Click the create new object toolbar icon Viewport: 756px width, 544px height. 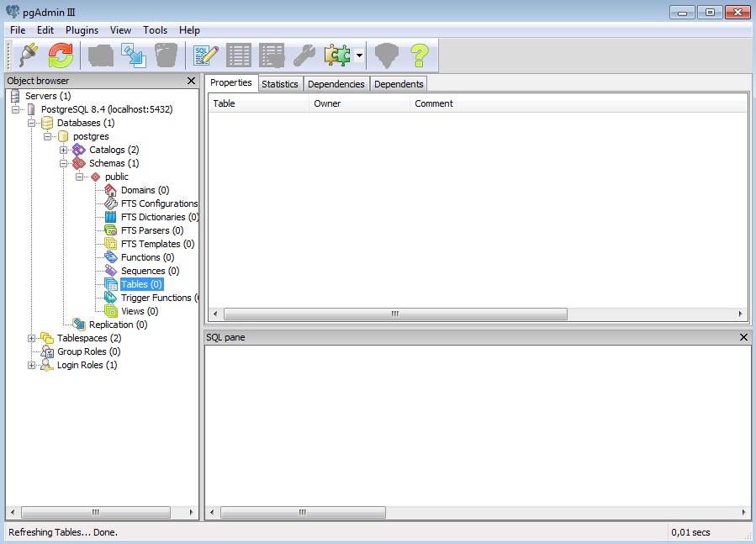coord(134,55)
